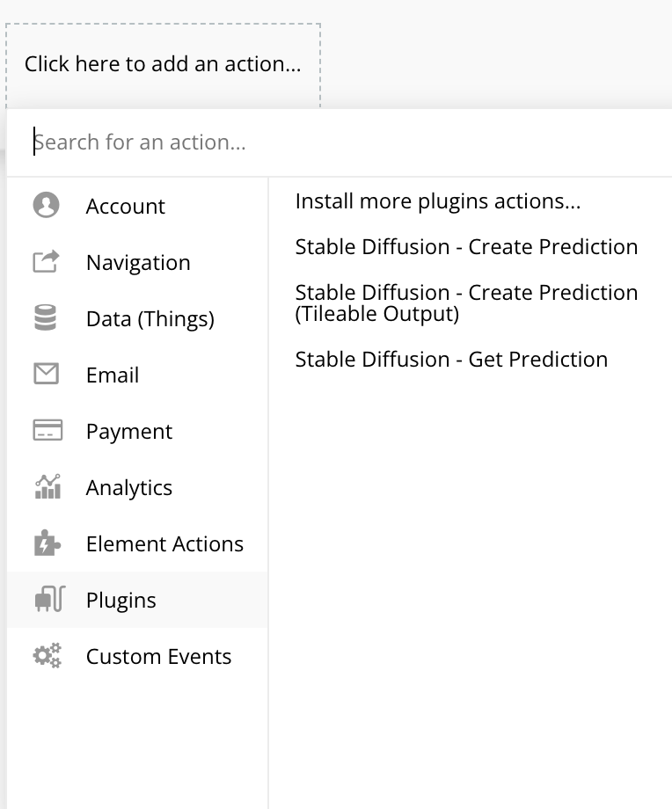Select Stable Diffusion Create Prediction (Tileable Output)
Image resolution: width=672 pixels, height=809 pixels.
click(466, 302)
